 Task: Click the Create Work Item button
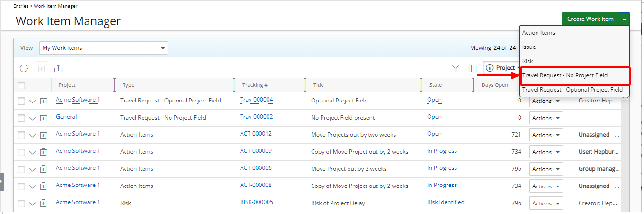click(x=590, y=19)
